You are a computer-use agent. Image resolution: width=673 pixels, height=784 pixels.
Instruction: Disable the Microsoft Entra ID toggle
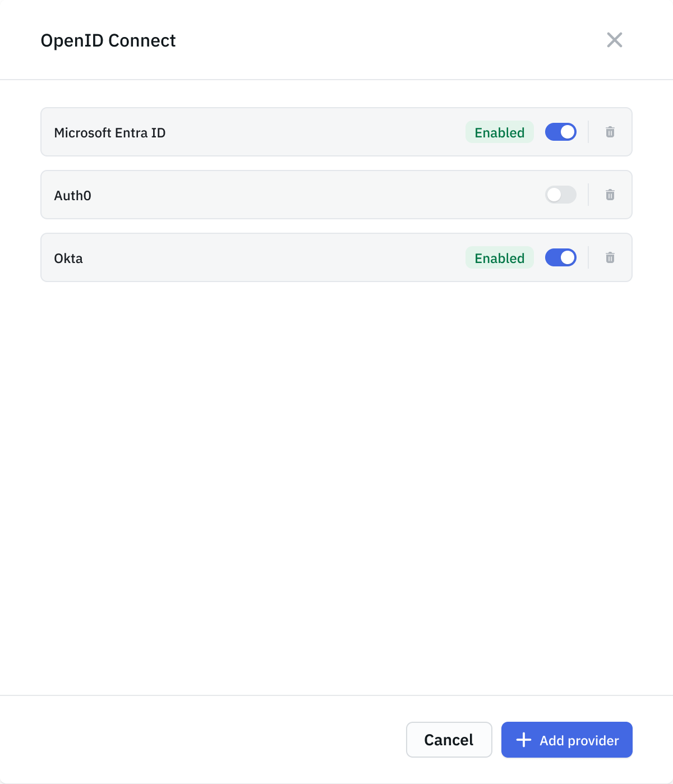coord(560,132)
